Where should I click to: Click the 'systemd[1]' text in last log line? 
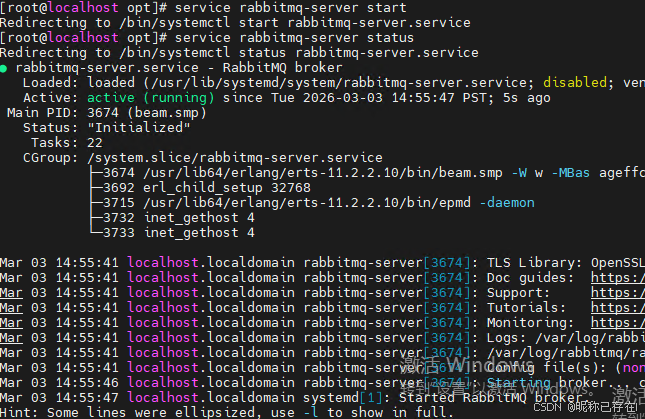coord(342,398)
